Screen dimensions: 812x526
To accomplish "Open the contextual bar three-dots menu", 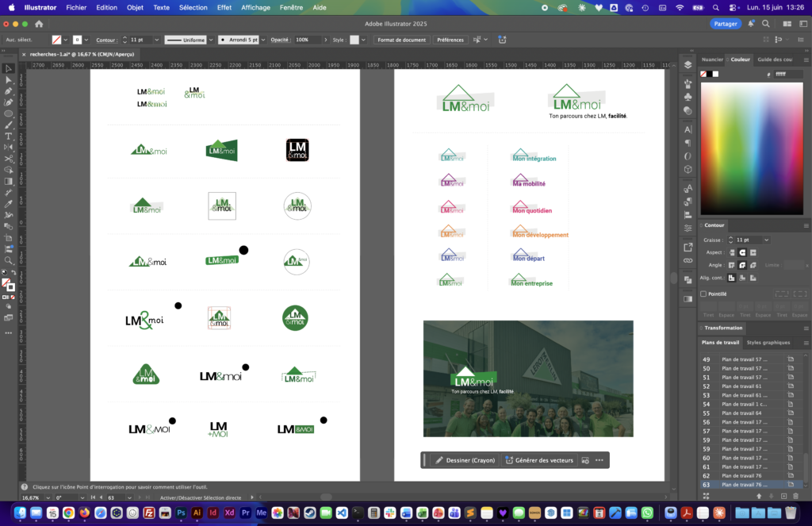I will [599, 460].
